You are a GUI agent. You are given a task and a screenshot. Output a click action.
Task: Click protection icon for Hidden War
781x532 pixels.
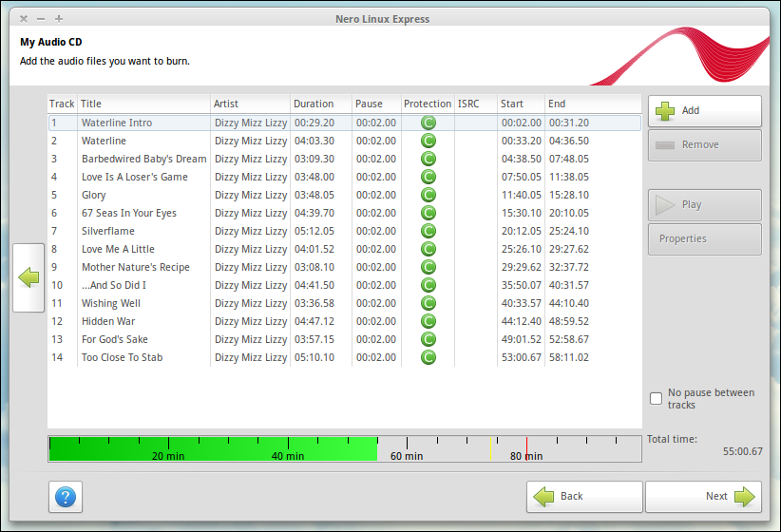click(428, 321)
